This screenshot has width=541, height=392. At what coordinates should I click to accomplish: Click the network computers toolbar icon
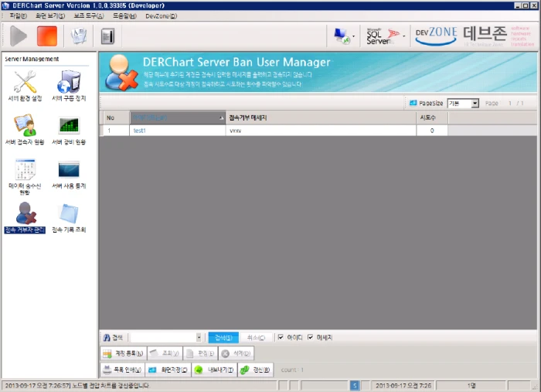coord(342,36)
